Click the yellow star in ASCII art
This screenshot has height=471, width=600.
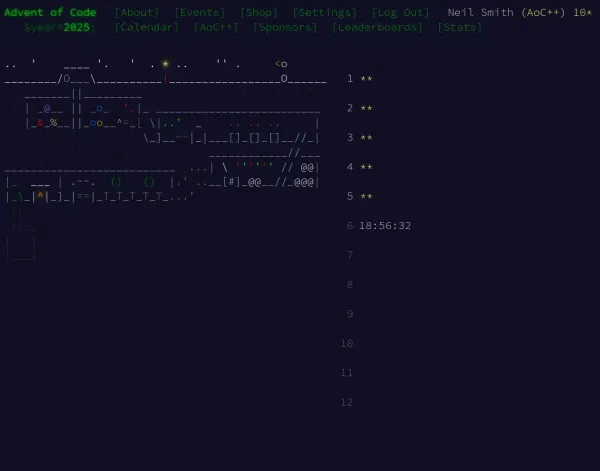tap(165, 64)
